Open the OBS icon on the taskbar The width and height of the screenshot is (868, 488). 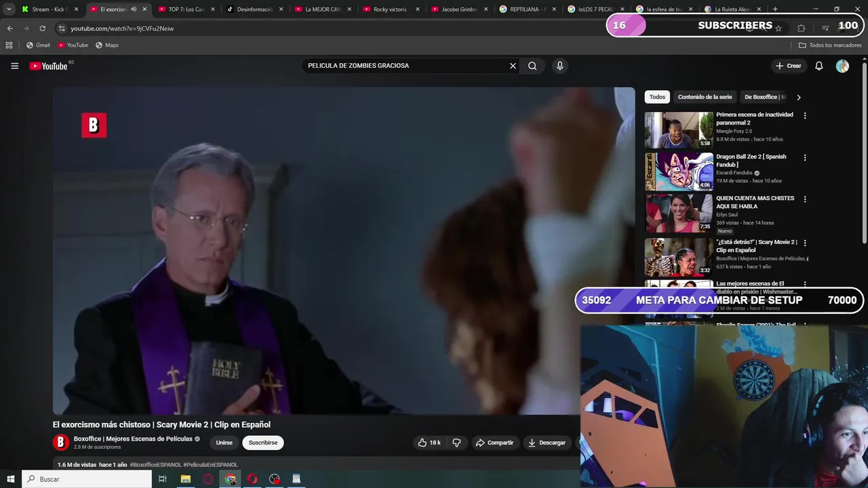coord(274,479)
